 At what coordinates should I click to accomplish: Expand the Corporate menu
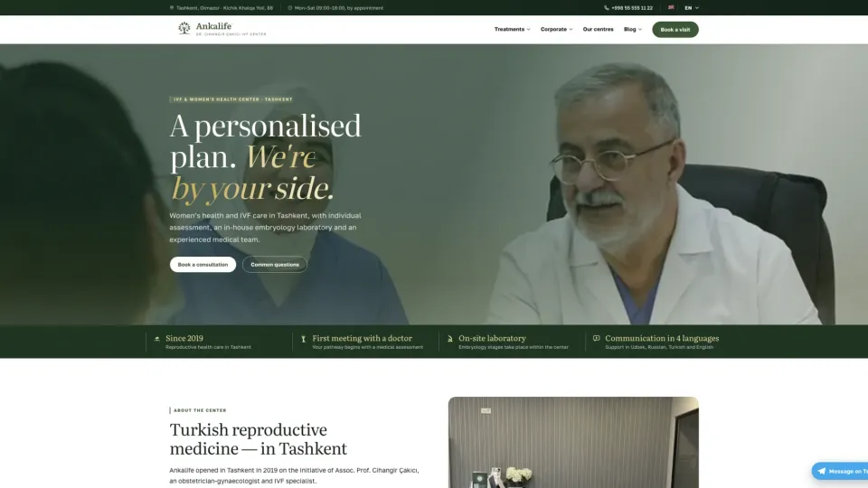(556, 29)
